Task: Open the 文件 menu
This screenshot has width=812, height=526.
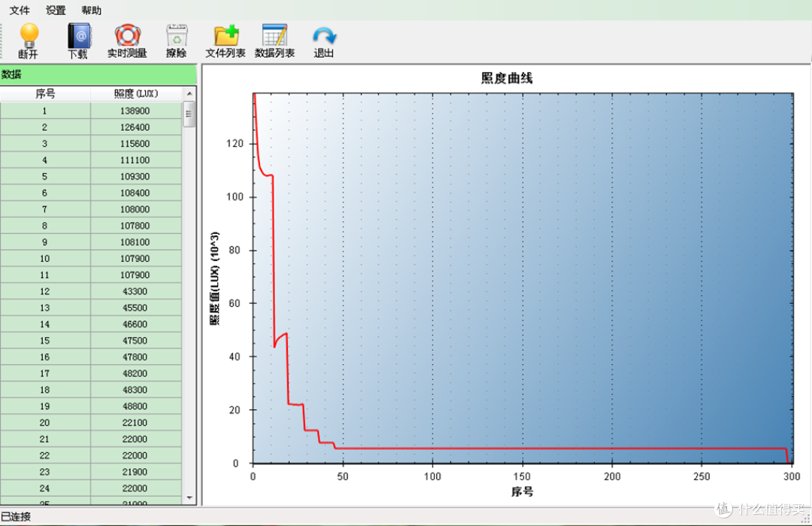Action: click(20, 11)
